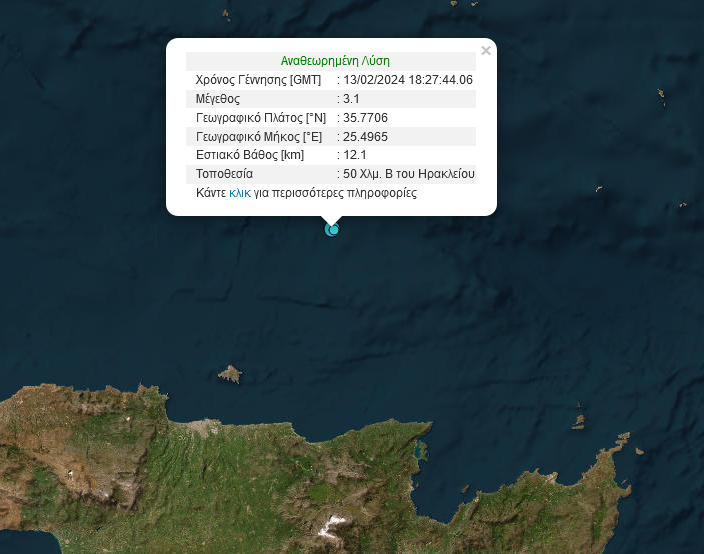This screenshot has height=554, width=704.
Task: Click the 'Εστιακό Βάθος [km]' label
Action: click(250, 155)
